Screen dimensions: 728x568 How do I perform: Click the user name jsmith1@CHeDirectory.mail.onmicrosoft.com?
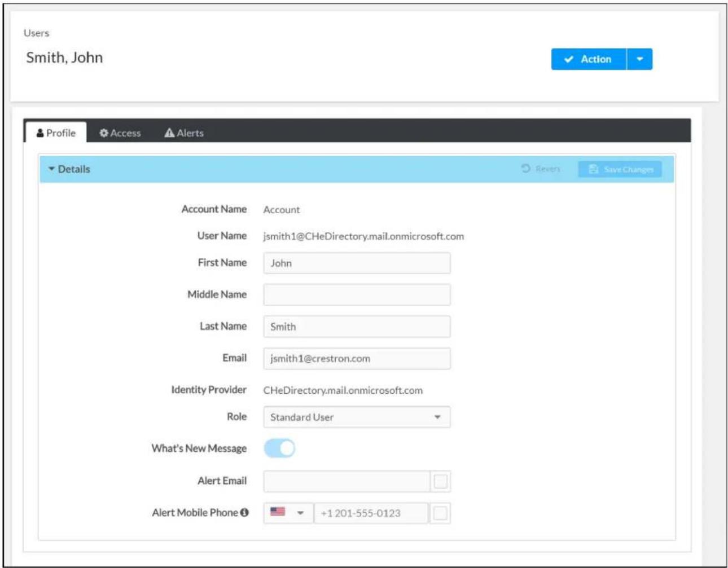point(363,236)
